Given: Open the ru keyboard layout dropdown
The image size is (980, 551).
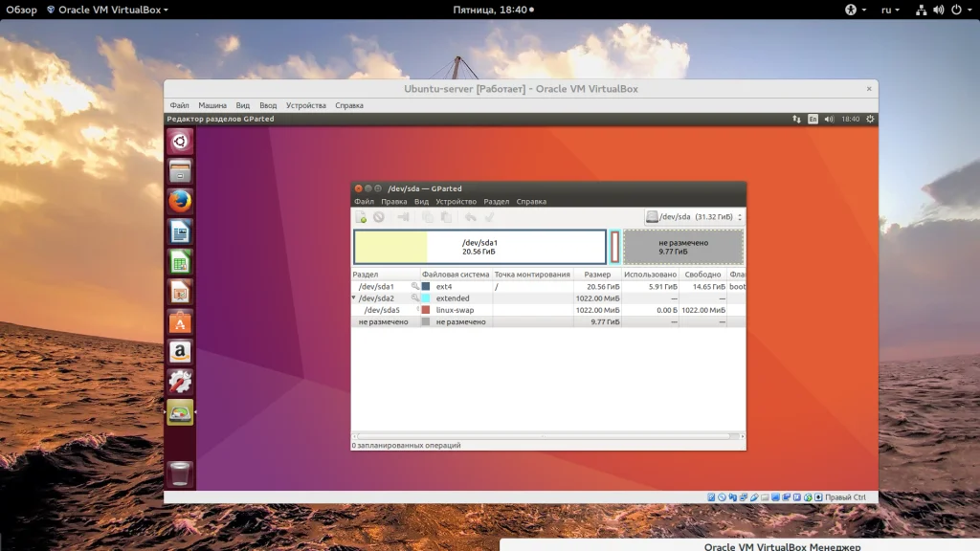Looking at the screenshot, I should coord(888,10).
